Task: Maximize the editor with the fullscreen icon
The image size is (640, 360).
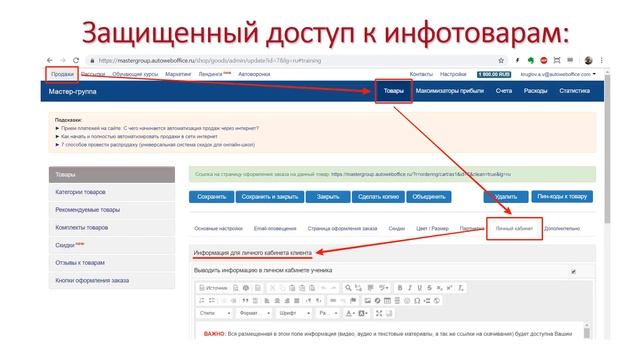Action: point(379,313)
